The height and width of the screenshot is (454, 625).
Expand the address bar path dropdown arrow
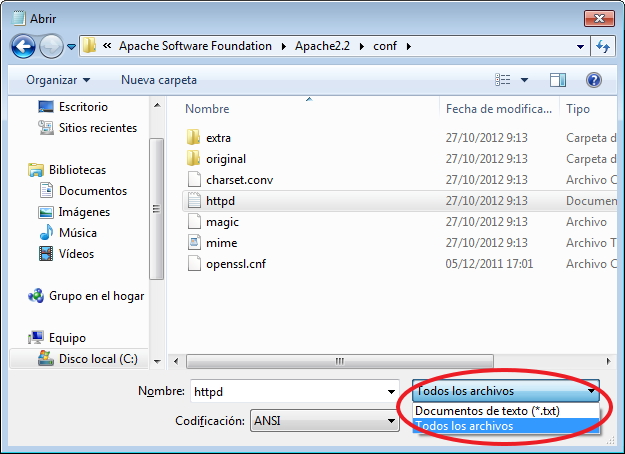[581, 46]
